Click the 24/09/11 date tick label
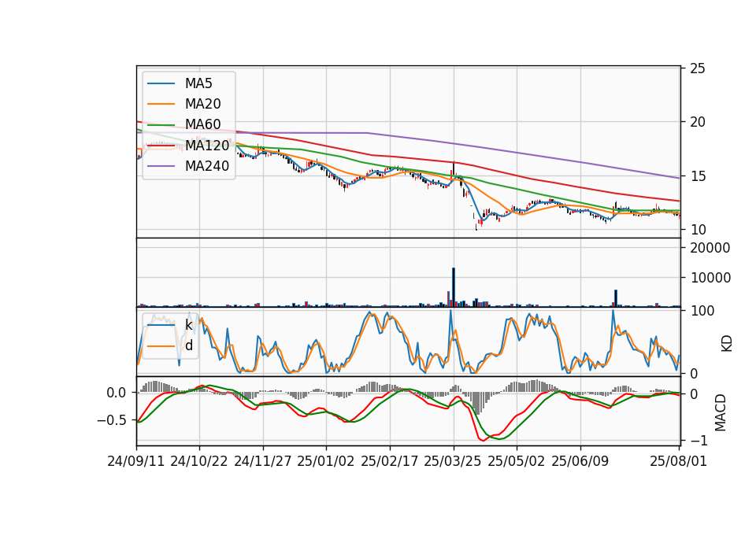Screen dimensions: 756x543 pos(136,461)
